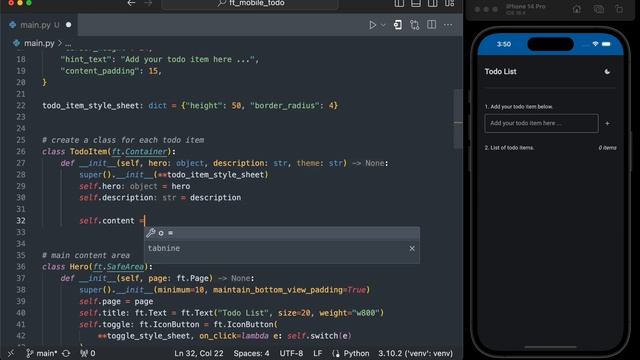Click ft.SafeArea in class Hero line

tap(118, 267)
